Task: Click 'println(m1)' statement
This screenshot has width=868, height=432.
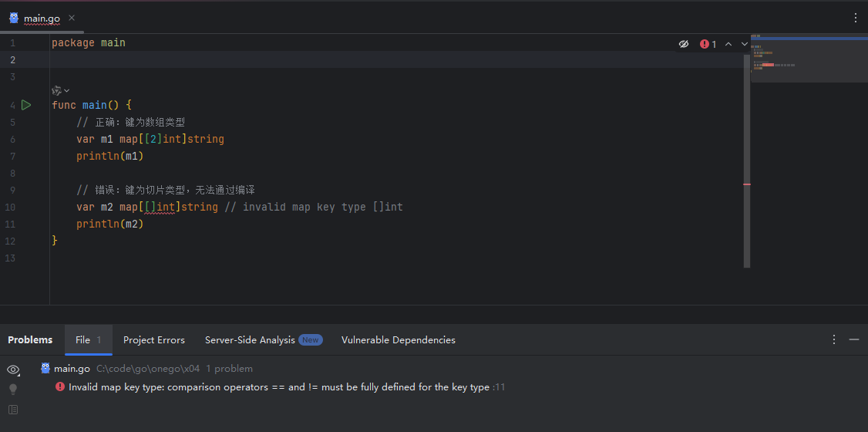Action: [x=110, y=156]
